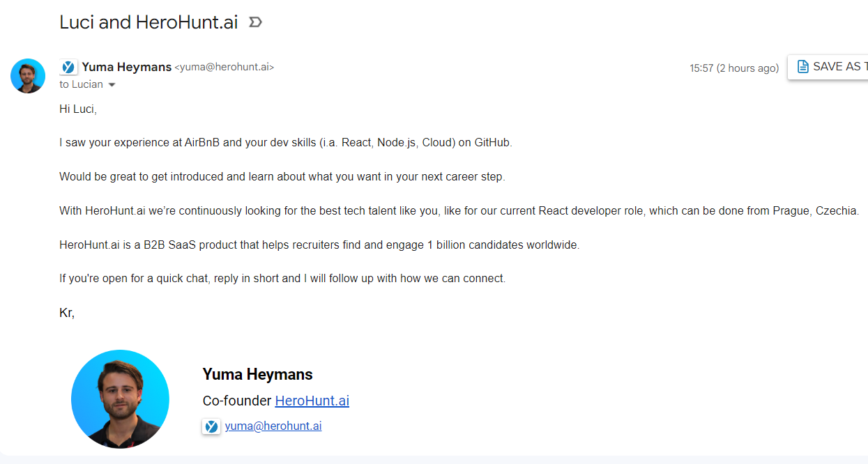868x464 pixels.
Task: Click sender name Yuma Heymans in the header
Action: [126, 67]
